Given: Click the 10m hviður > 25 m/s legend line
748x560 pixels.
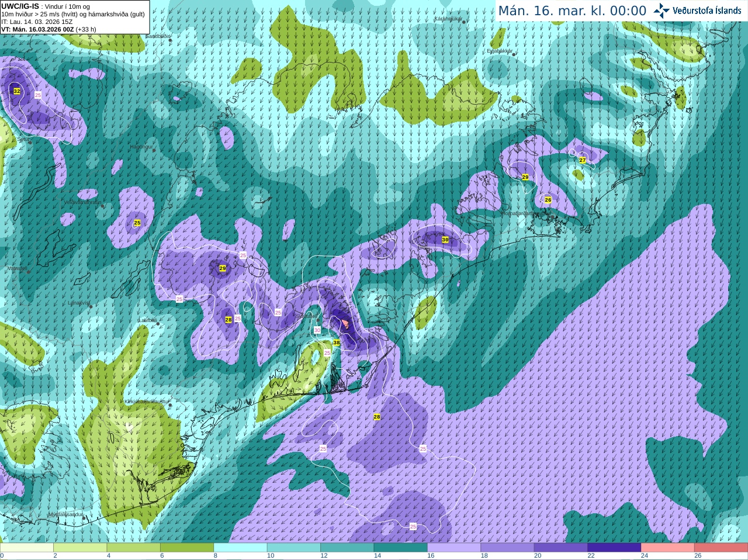Looking at the screenshot, I should click(73, 14).
